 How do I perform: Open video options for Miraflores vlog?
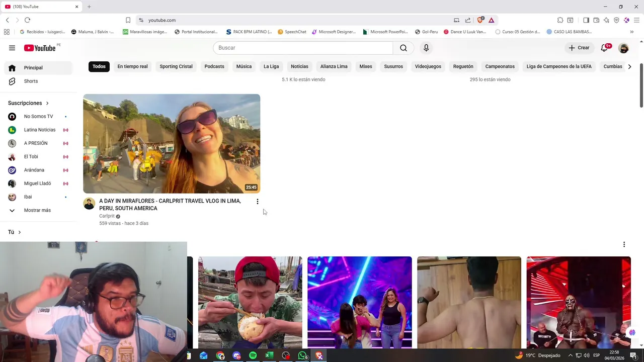[x=257, y=202]
